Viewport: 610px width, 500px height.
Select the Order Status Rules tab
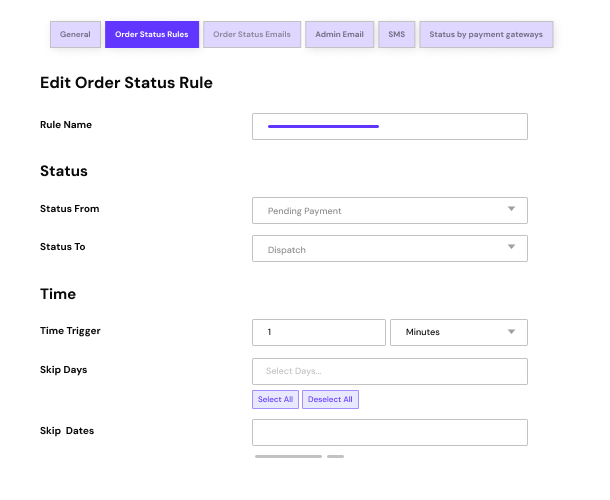coord(152,35)
